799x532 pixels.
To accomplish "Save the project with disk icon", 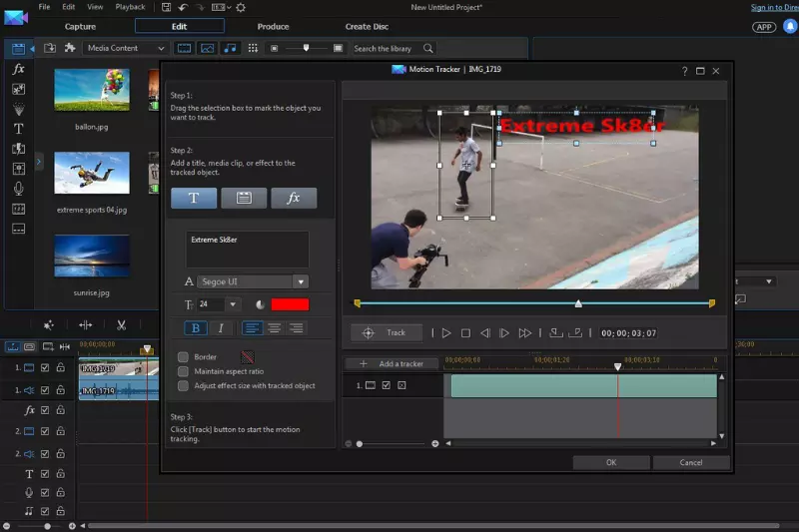I will [x=166, y=7].
